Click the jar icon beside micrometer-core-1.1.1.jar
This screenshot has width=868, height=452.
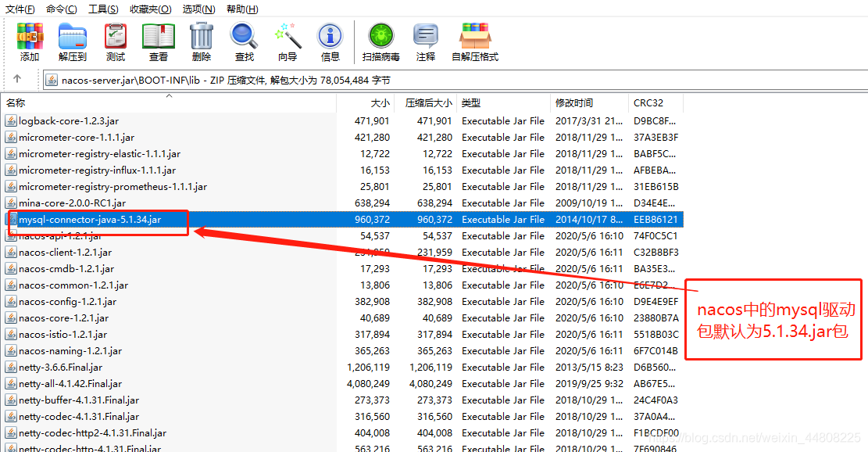click(x=10, y=138)
